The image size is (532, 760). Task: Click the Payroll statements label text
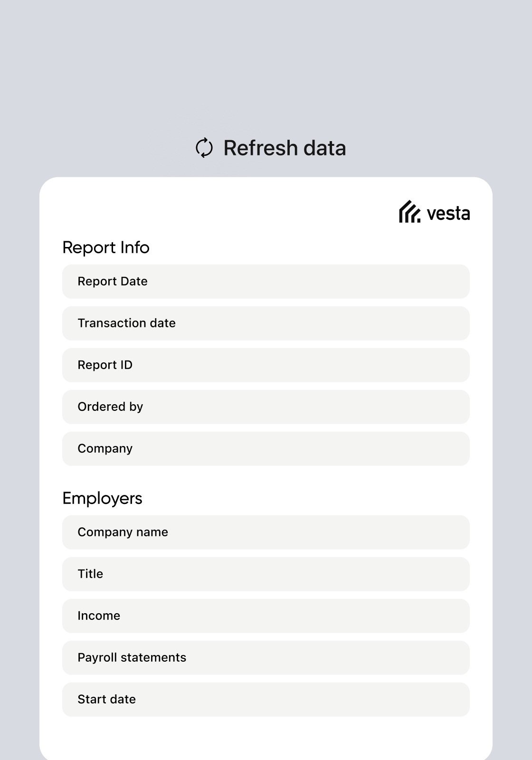pos(132,657)
